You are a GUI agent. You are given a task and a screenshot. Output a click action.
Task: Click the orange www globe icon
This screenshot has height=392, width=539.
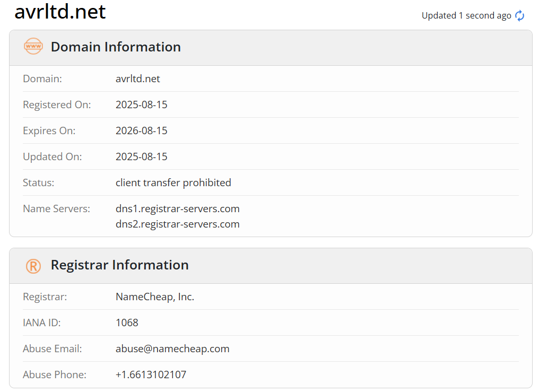coord(33,46)
